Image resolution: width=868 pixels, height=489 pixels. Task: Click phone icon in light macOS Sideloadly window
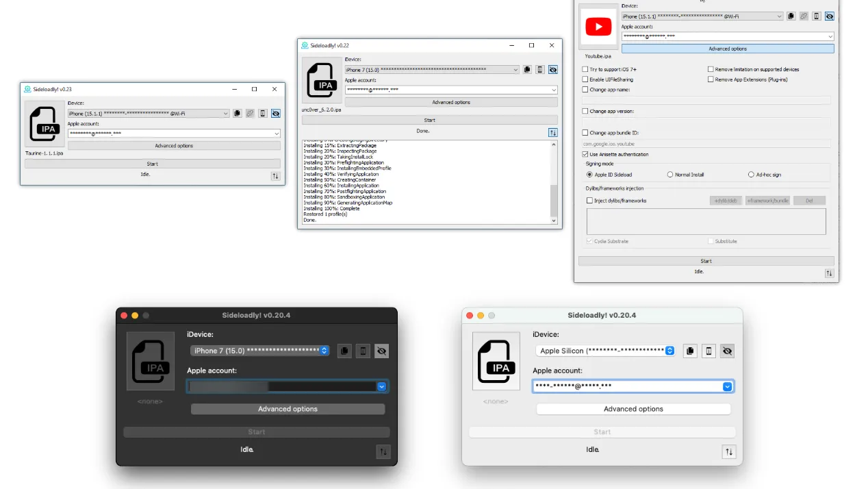pos(709,351)
